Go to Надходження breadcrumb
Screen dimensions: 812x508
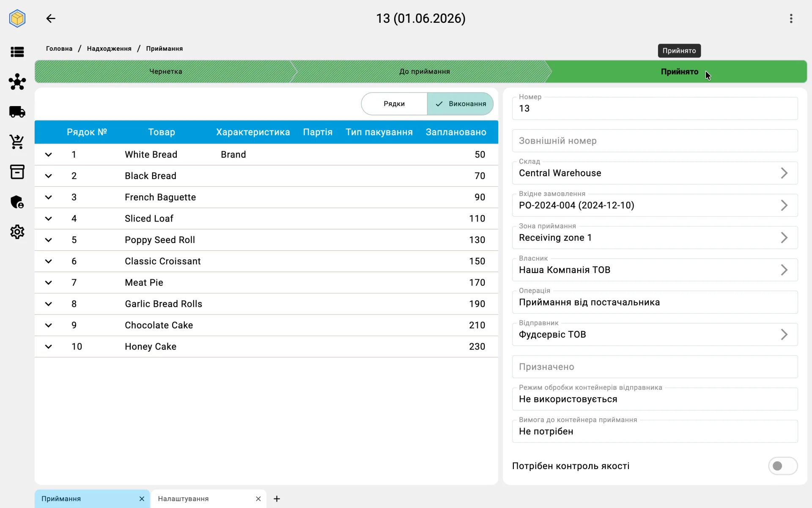click(109, 49)
